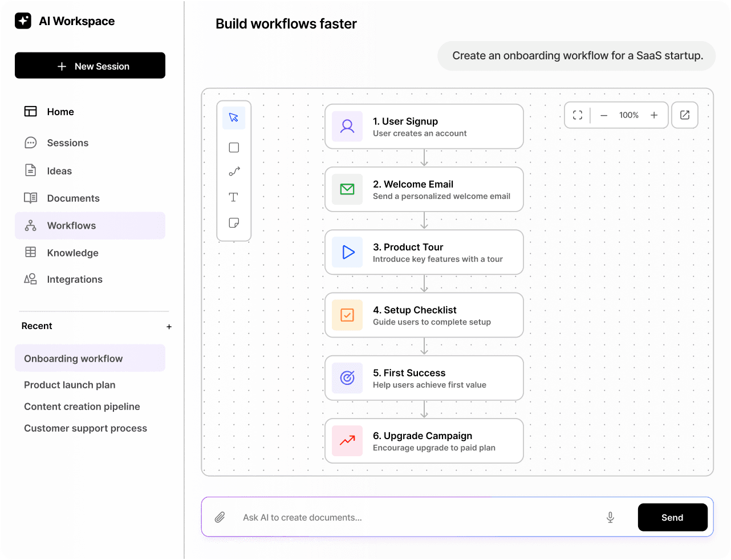The height and width of the screenshot is (560, 731).
Task: Select the '3. Product Tour' step title
Action: pyautogui.click(x=408, y=247)
